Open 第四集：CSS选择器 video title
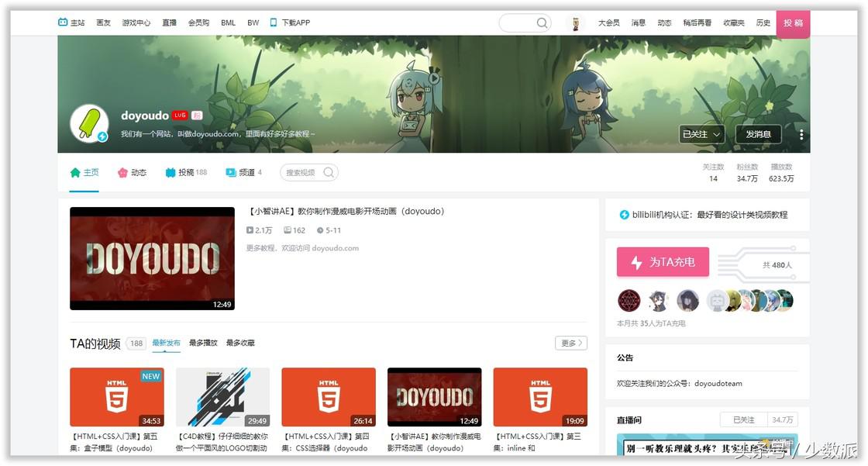This screenshot has width=868, height=466. pyautogui.click(x=326, y=442)
